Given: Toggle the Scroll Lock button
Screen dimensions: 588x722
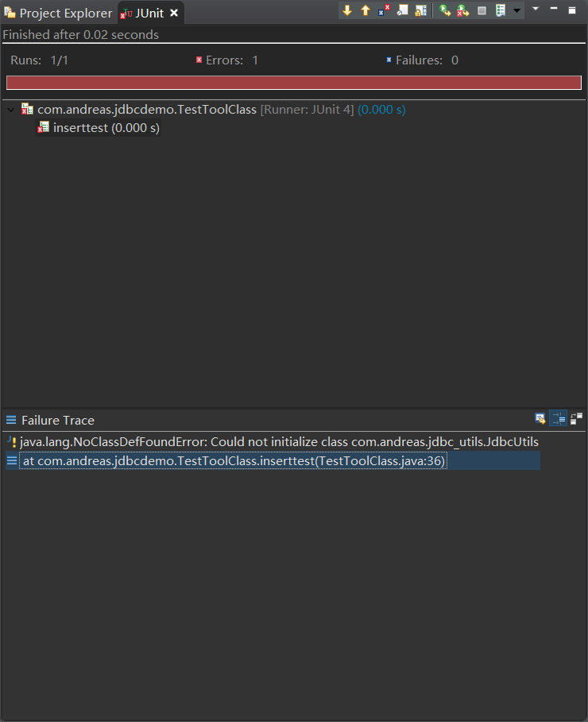Looking at the screenshot, I should tap(421, 10).
